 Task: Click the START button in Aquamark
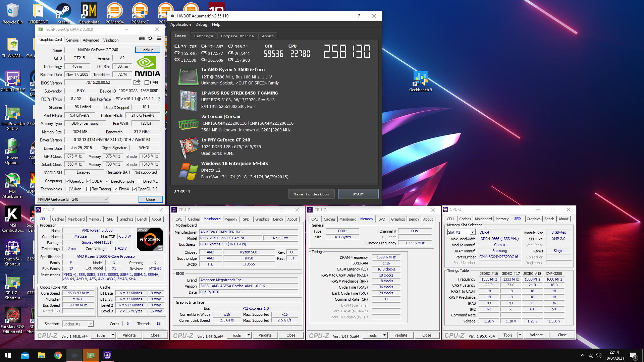[x=358, y=194]
